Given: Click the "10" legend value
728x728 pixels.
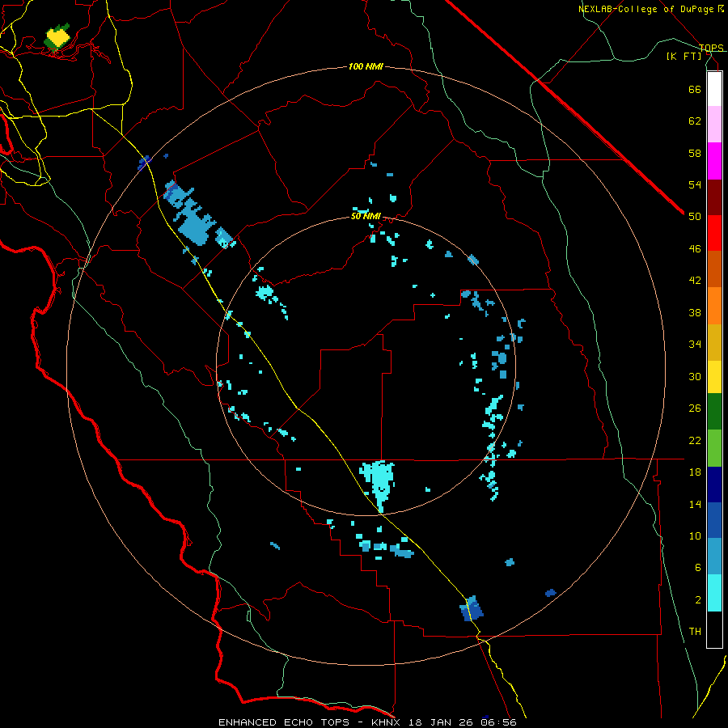Looking at the screenshot, I should tap(695, 535).
